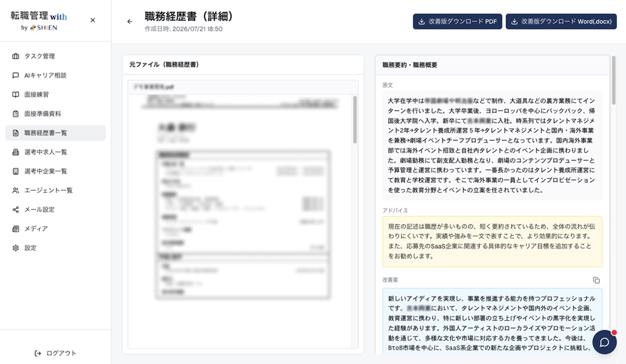
Task: Open 面接準備資料 menu item
Action: tap(55, 114)
